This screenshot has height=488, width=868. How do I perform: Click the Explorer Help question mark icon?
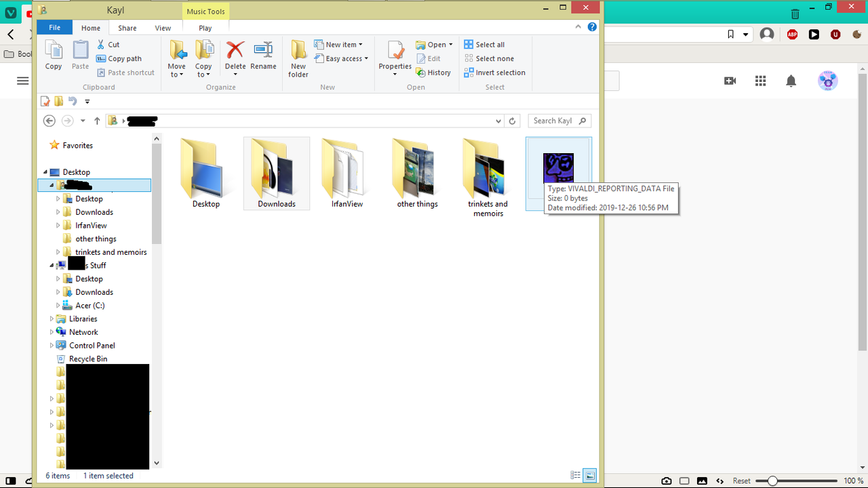coord(592,27)
